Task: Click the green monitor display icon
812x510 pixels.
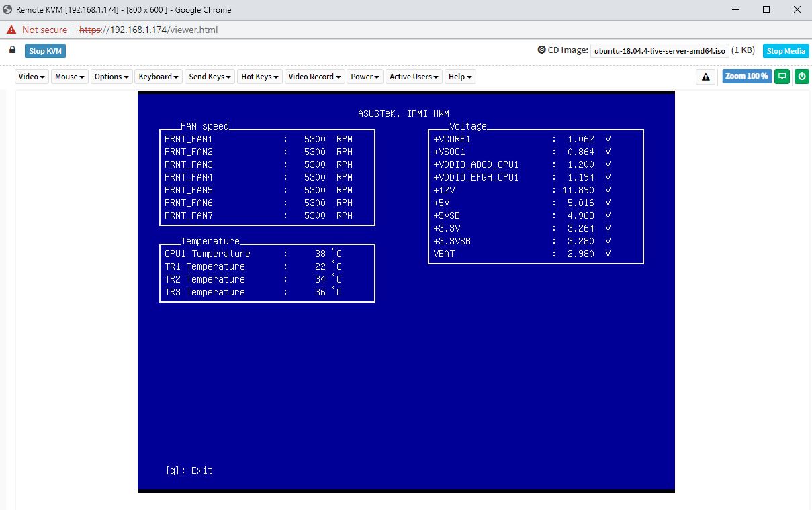Action: (x=782, y=76)
